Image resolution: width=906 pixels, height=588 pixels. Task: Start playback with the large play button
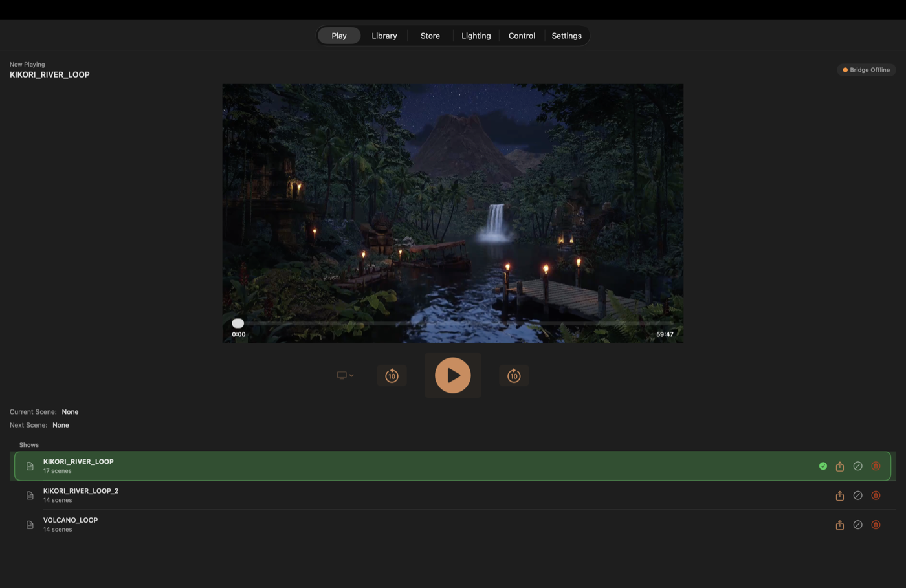click(x=453, y=375)
